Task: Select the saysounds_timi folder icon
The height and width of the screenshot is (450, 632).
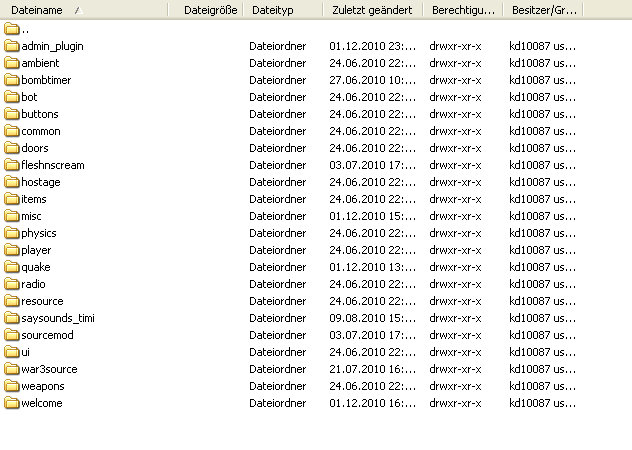Action: click(x=11, y=318)
